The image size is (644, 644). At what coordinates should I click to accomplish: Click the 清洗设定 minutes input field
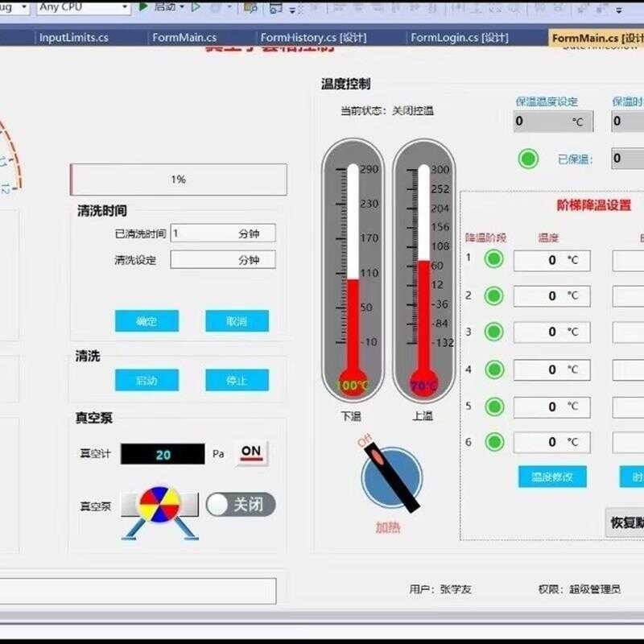pos(223,259)
